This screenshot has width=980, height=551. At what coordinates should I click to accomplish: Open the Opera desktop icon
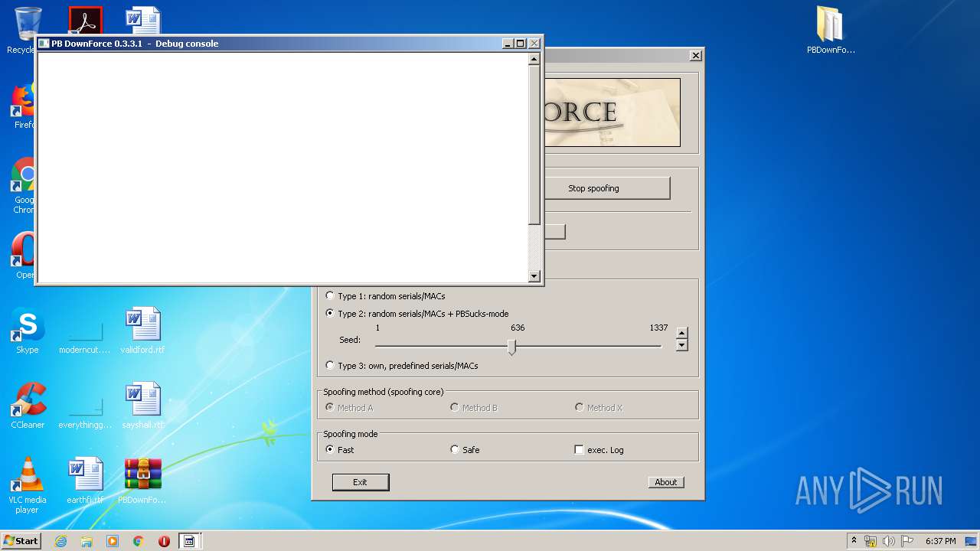click(x=23, y=255)
